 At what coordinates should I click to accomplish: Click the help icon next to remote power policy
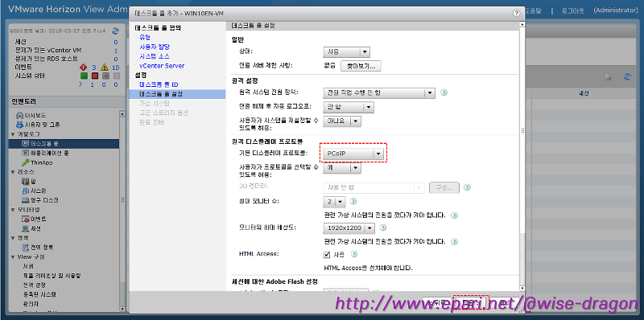[444, 92]
